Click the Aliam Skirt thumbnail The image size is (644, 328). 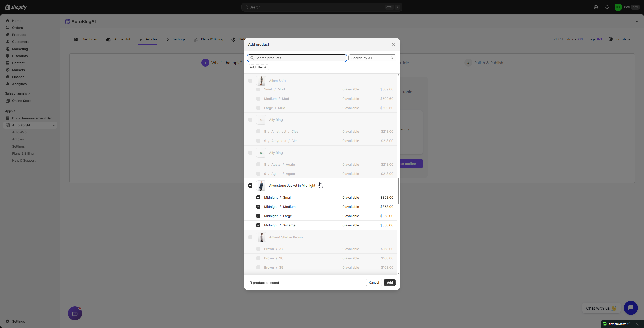pos(261,81)
